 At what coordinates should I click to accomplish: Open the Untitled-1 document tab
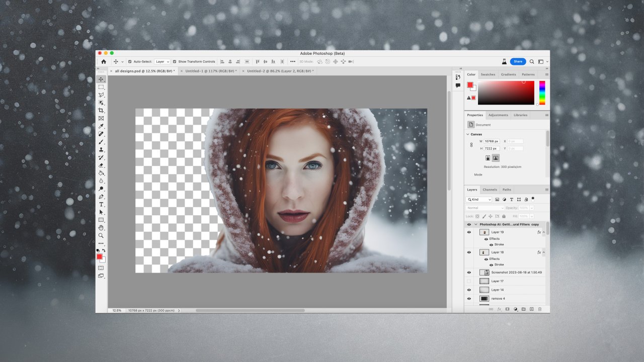(211, 71)
